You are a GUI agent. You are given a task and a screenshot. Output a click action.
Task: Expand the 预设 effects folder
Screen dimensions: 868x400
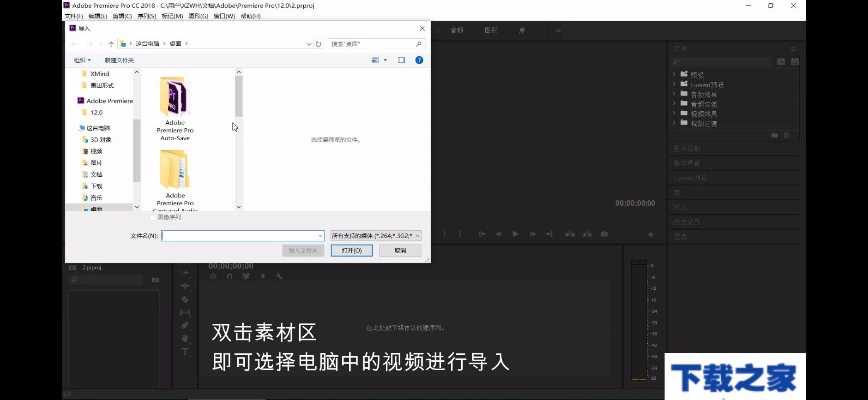674,74
